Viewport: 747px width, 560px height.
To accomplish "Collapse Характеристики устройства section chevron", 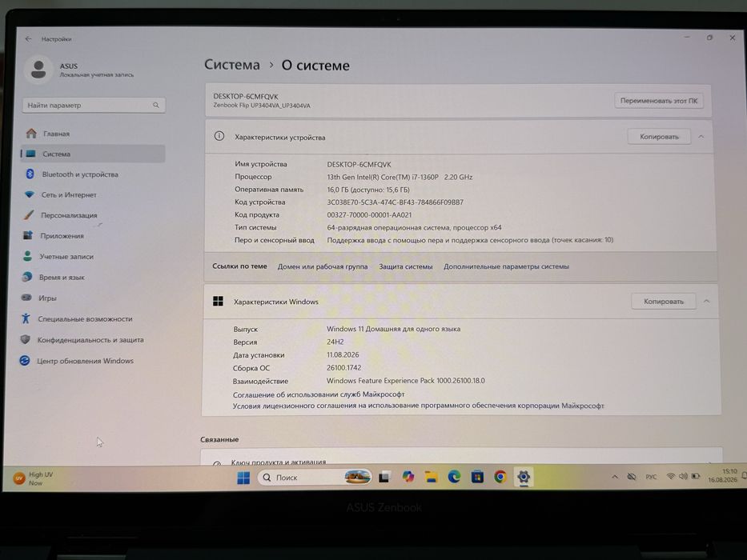I will point(701,137).
